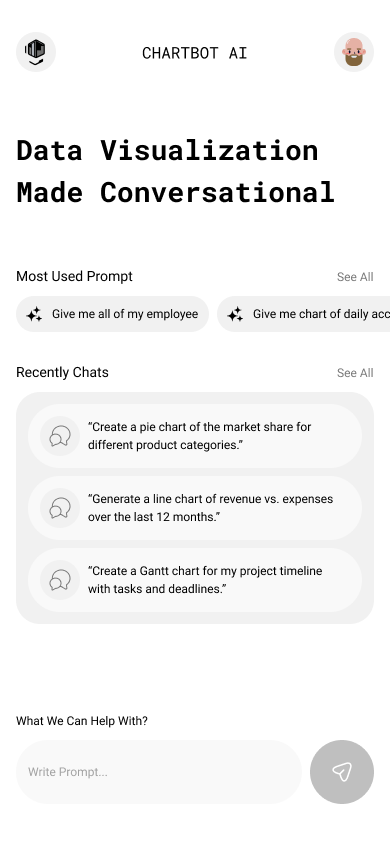See all Most Used Prompts
The image size is (390, 844).
(355, 277)
